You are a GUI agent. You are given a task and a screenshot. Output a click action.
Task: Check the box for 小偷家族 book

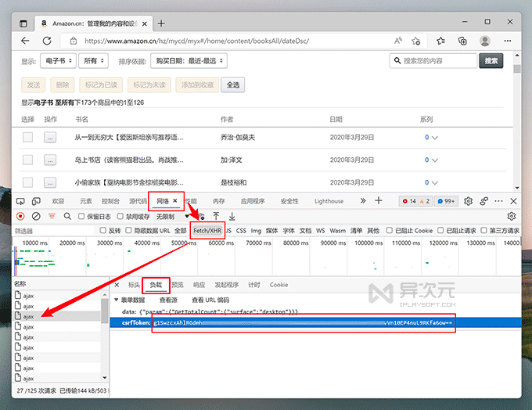[x=28, y=182]
